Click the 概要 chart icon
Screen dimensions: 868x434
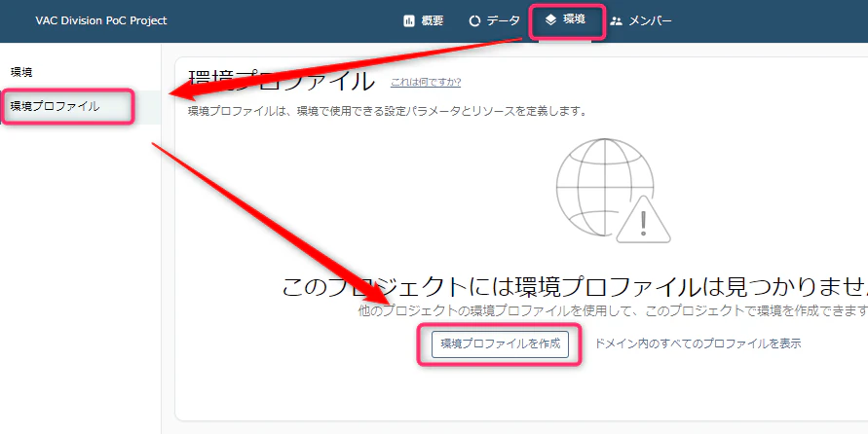409,21
